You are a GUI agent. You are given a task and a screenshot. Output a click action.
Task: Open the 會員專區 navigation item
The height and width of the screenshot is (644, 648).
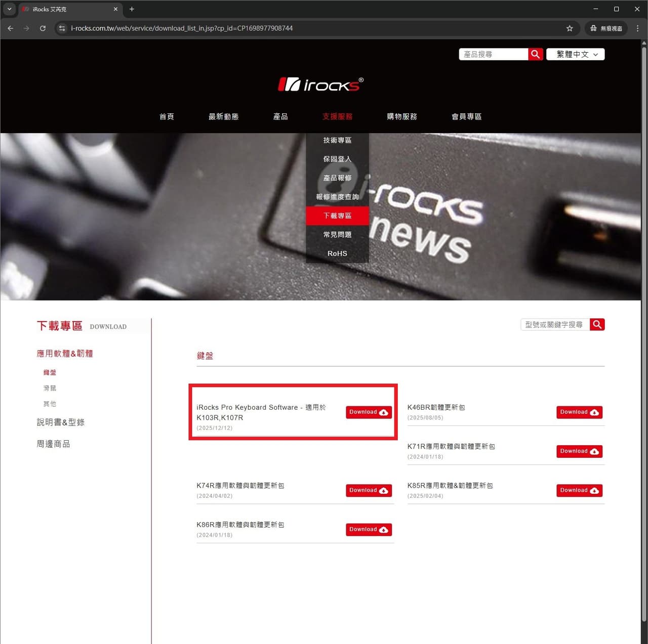(x=466, y=116)
